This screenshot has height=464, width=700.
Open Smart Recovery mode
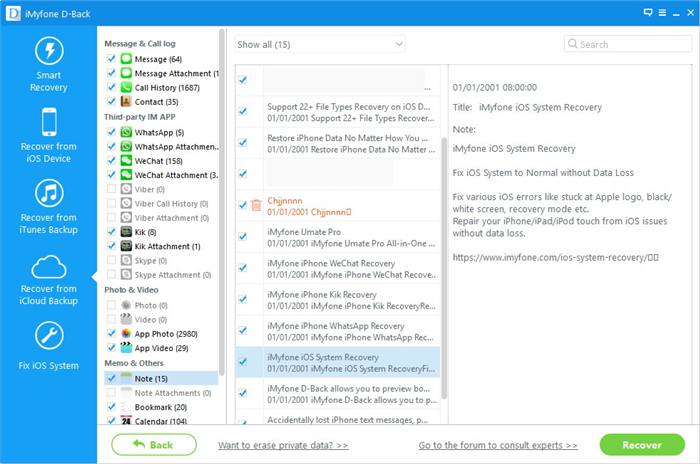[x=49, y=64]
